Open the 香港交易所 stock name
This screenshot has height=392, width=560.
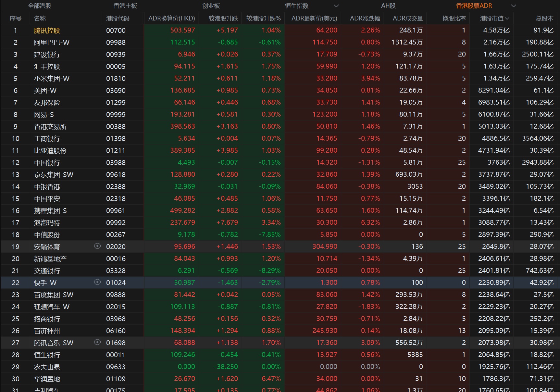click(50, 127)
